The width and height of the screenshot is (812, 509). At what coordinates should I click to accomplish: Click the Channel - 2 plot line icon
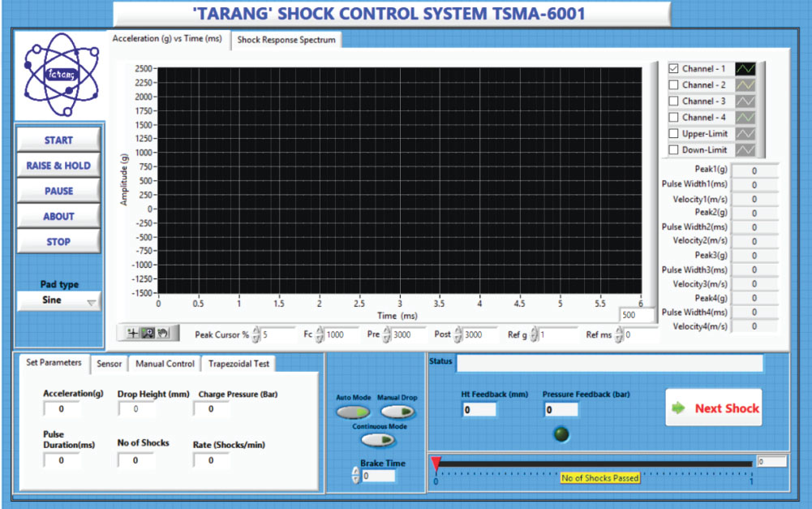click(745, 85)
